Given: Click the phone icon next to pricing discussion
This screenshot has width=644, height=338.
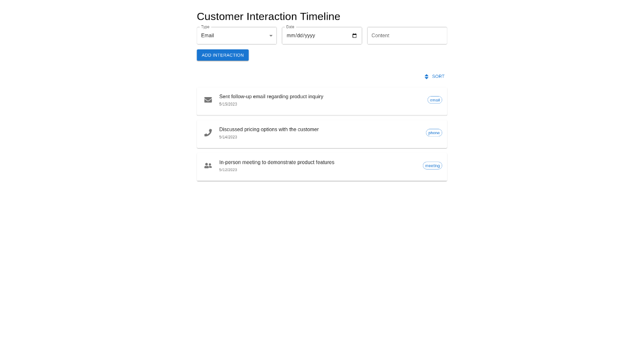Looking at the screenshot, I should coord(208,133).
